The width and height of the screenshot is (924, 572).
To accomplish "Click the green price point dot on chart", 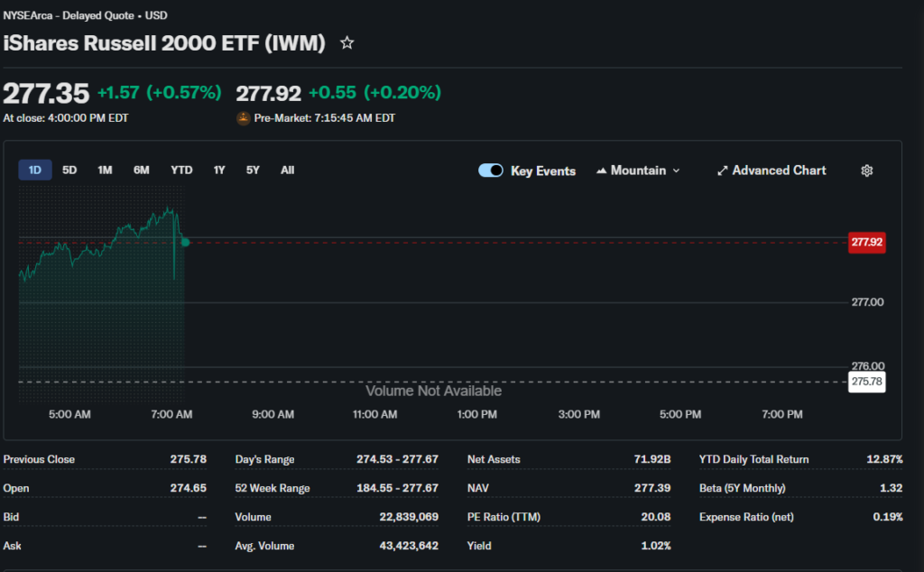I will point(185,242).
